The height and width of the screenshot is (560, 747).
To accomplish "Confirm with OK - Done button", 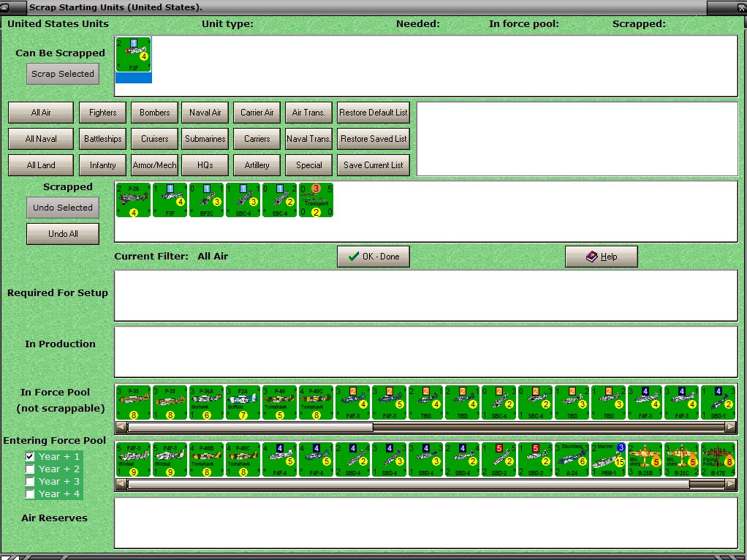I will click(373, 257).
